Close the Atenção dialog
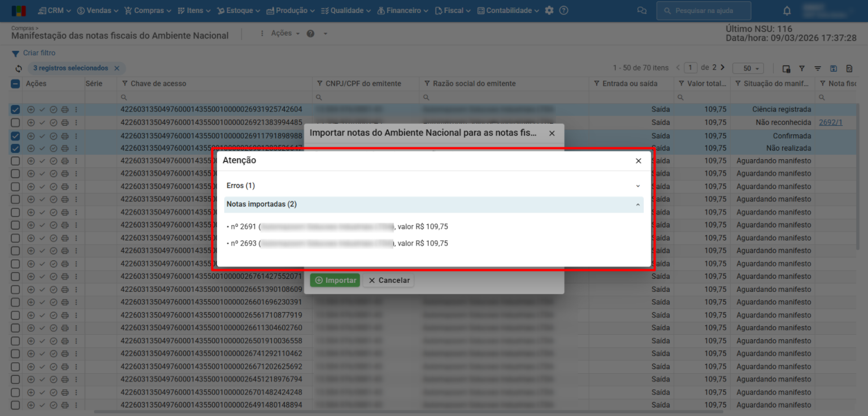Image resolution: width=868 pixels, height=416 pixels. click(639, 161)
